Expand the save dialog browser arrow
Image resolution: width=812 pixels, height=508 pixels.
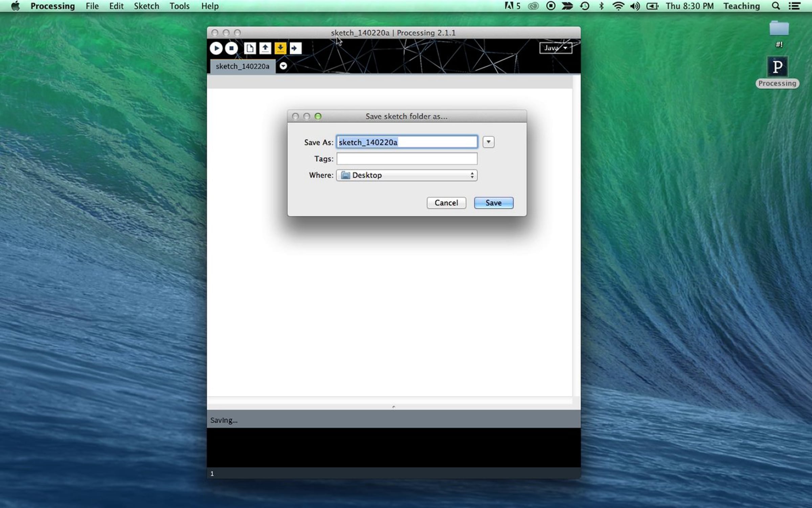point(488,142)
